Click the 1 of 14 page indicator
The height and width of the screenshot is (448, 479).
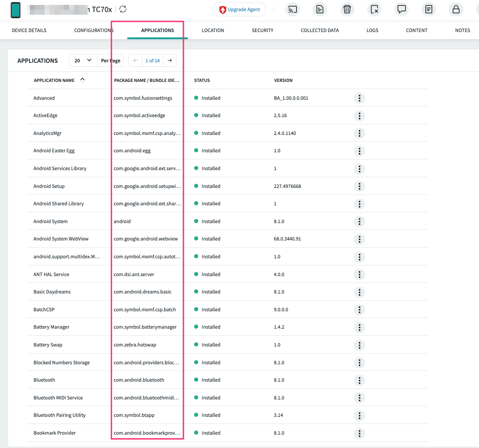153,61
